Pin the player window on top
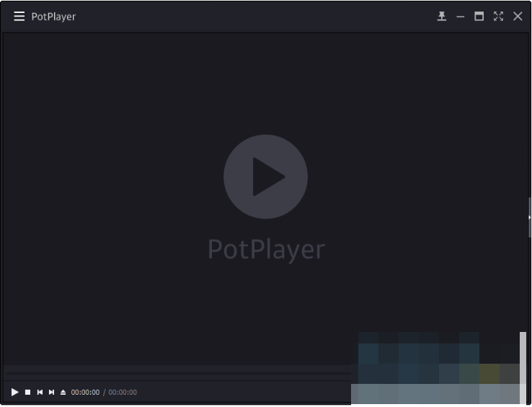This screenshot has width=532, height=407. [441, 16]
